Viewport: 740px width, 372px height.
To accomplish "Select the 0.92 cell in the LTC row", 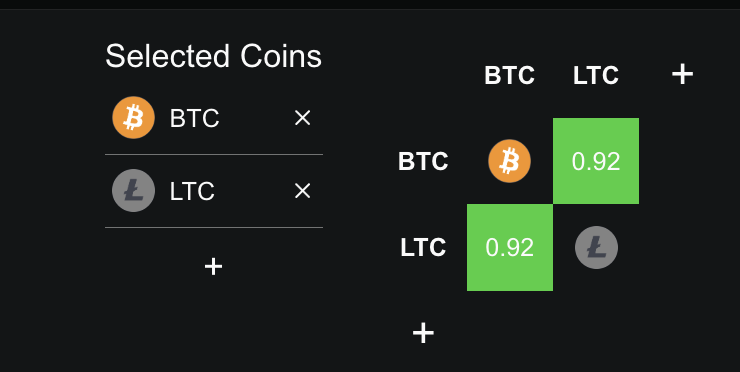I will [510, 247].
